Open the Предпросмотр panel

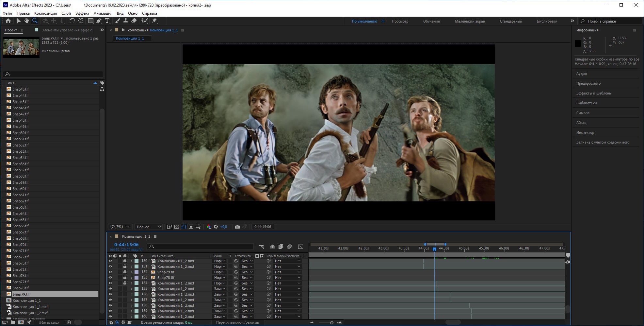point(588,83)
